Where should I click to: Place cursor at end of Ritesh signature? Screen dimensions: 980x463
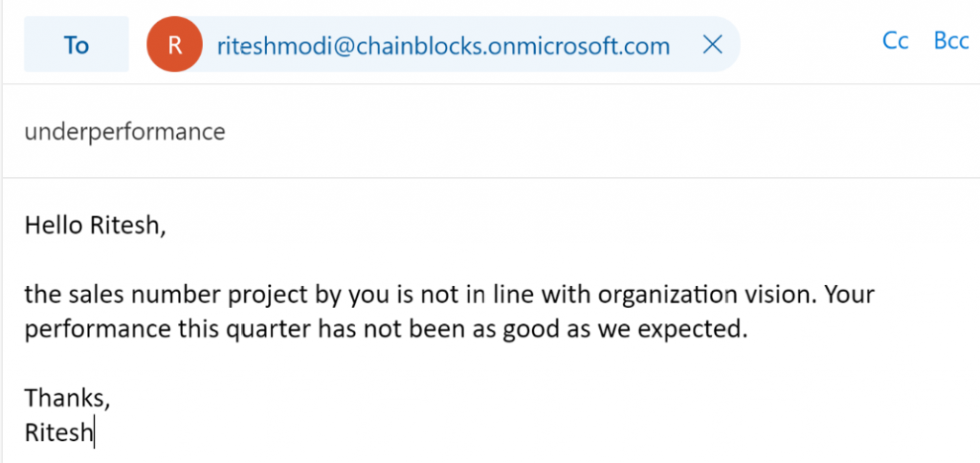(x=94, y=432)
